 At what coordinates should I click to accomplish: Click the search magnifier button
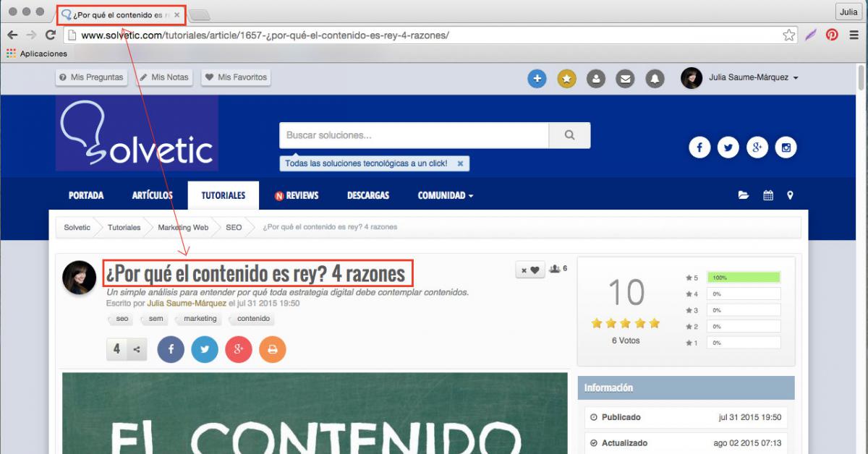coord(569,135)
